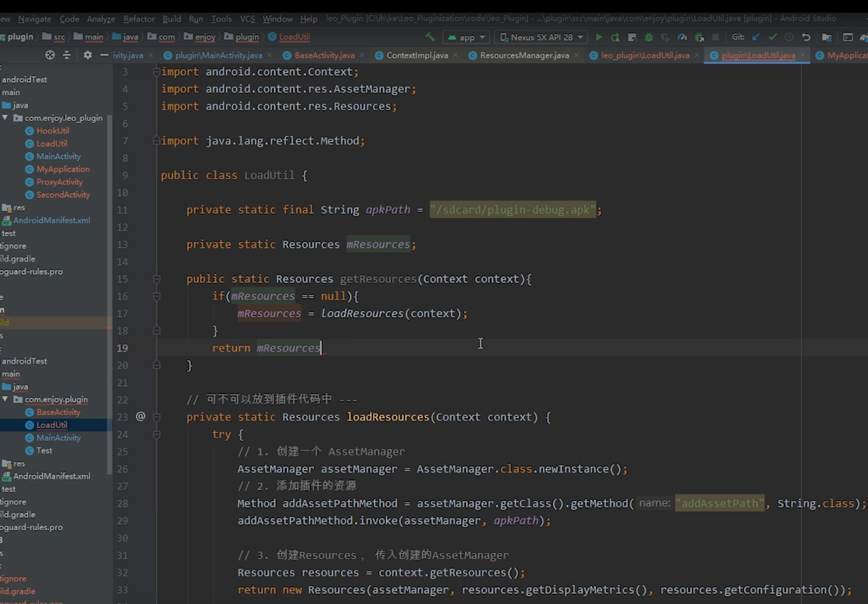Click the "addAssetPath" string on line 28
The height and width of the screenshot is (604, 868).
tap(720, 503)
